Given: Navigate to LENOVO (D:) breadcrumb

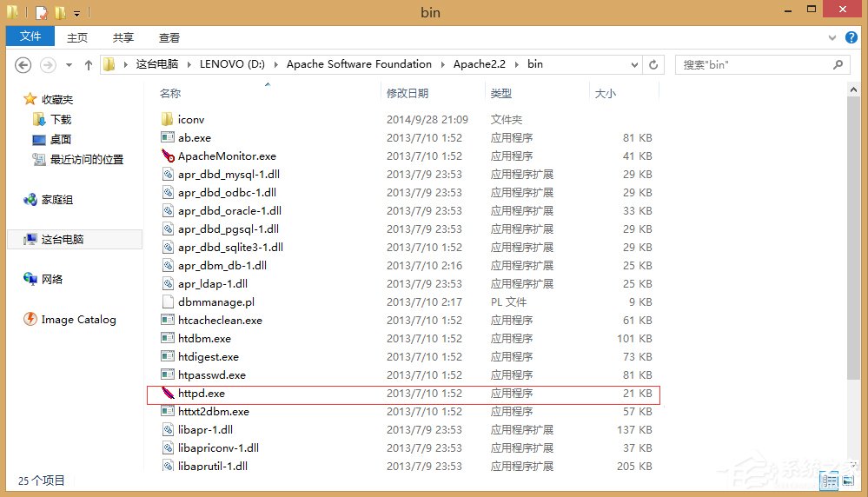Looking at the screenshot, I should pos(232,64).
